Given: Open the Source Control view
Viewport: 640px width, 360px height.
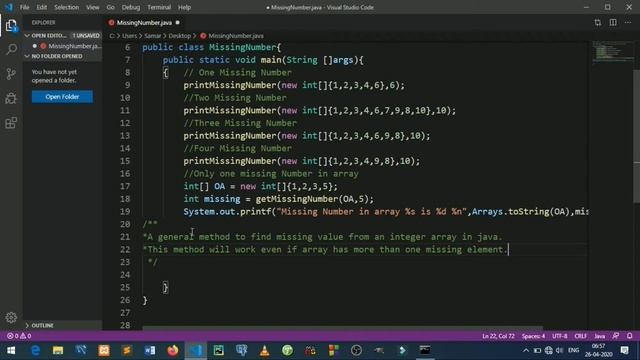Looking at the screenshot, I should click(x=11, y=74).
